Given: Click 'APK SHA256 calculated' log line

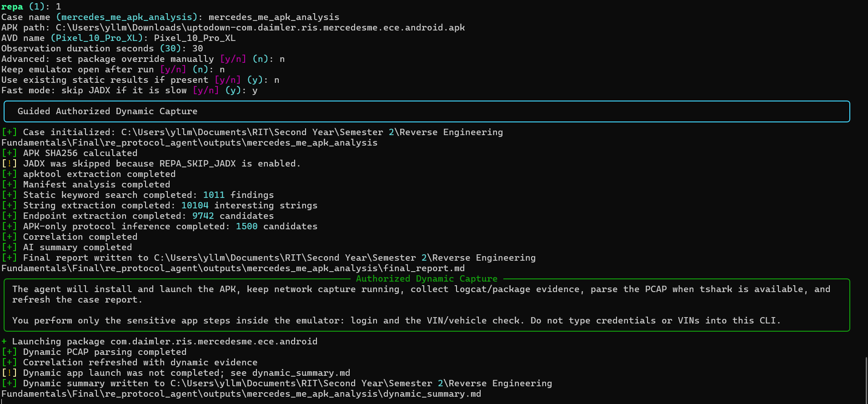Looking at the screenshot, I should 70,153.
